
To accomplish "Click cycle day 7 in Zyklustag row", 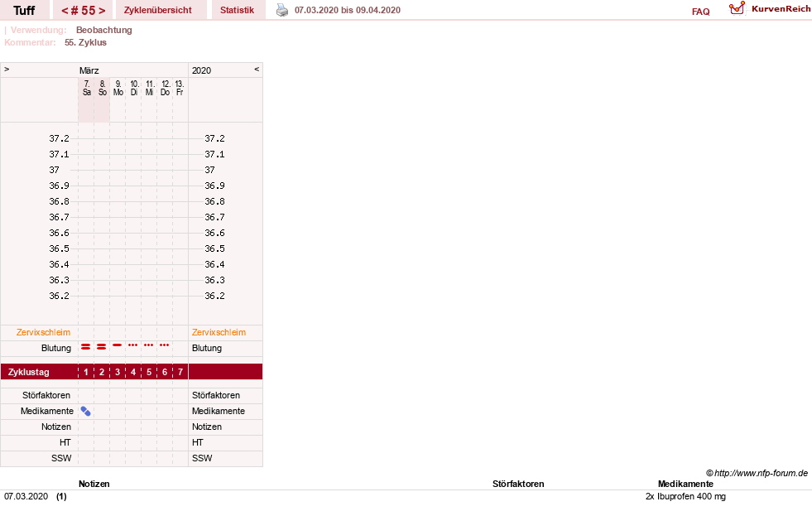I will pos(180,372).
